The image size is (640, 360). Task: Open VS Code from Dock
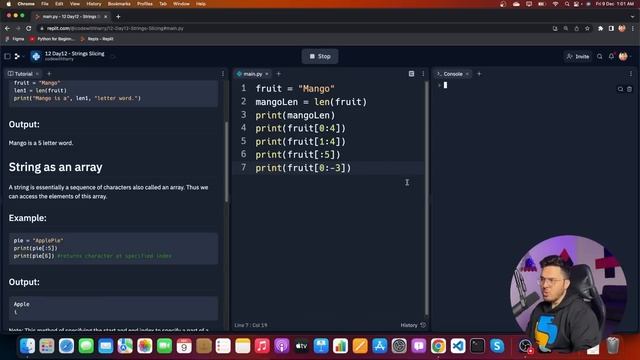point(458,346)
